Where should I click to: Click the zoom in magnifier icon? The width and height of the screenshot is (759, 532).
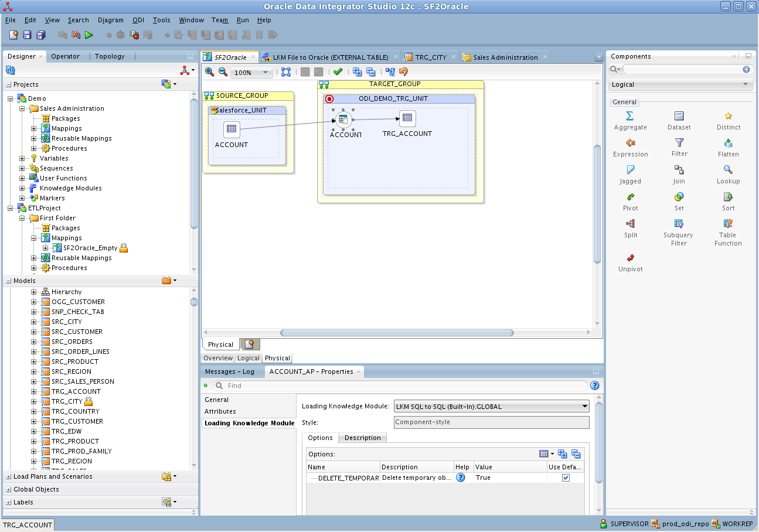click(209, 72)
